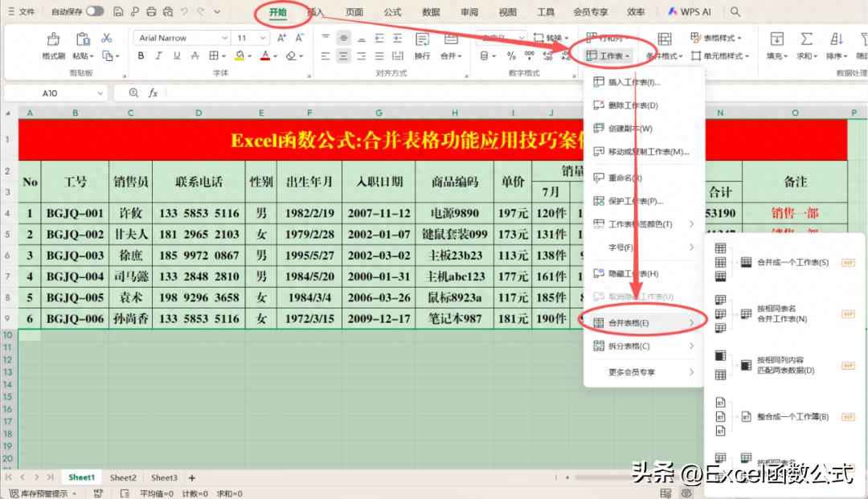This screenshot has width=868, height=499.
Task: Click the redo arrow icon
Action: coord(200,11)
